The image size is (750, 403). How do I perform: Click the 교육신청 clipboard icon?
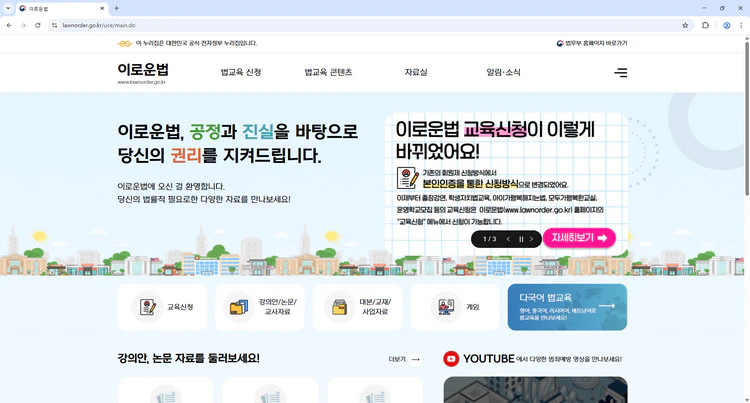pos(148,307)
